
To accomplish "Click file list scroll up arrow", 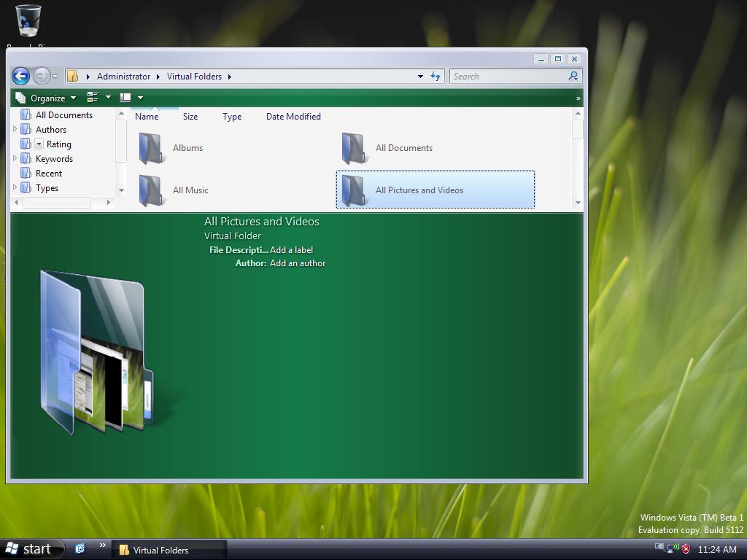I will [x=578, y=114].
